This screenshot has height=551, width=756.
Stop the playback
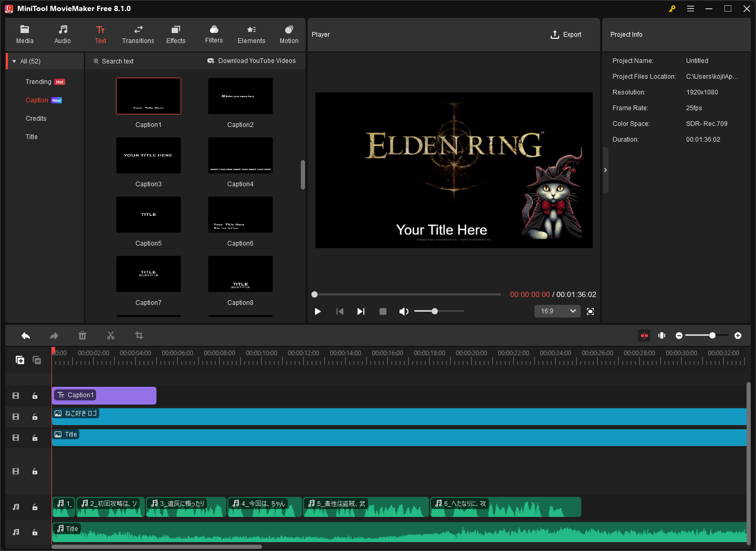pos(383,311)
